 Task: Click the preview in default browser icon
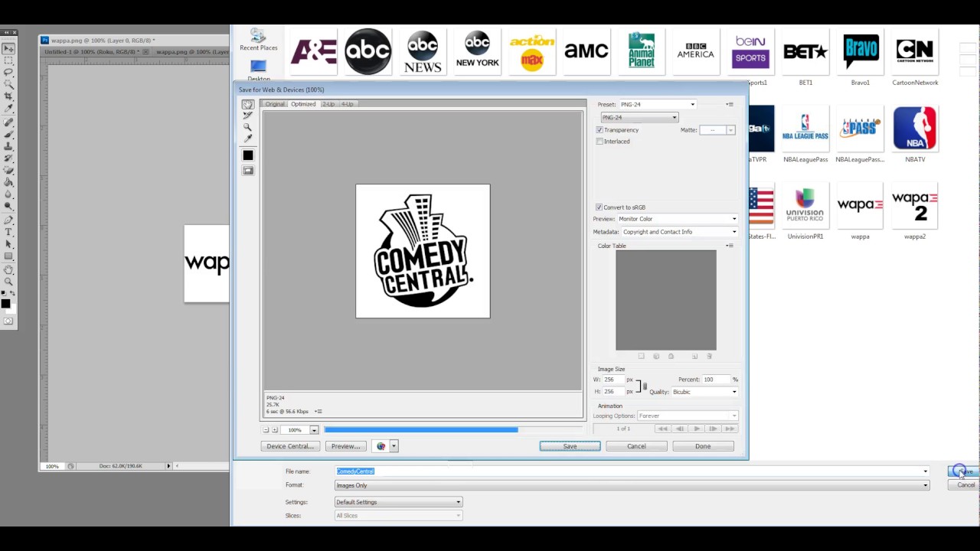381,446
